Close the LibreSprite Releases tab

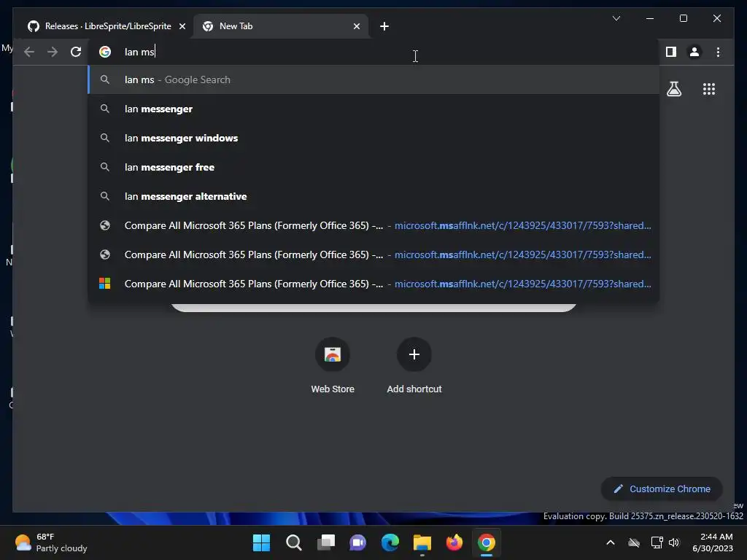182,26
